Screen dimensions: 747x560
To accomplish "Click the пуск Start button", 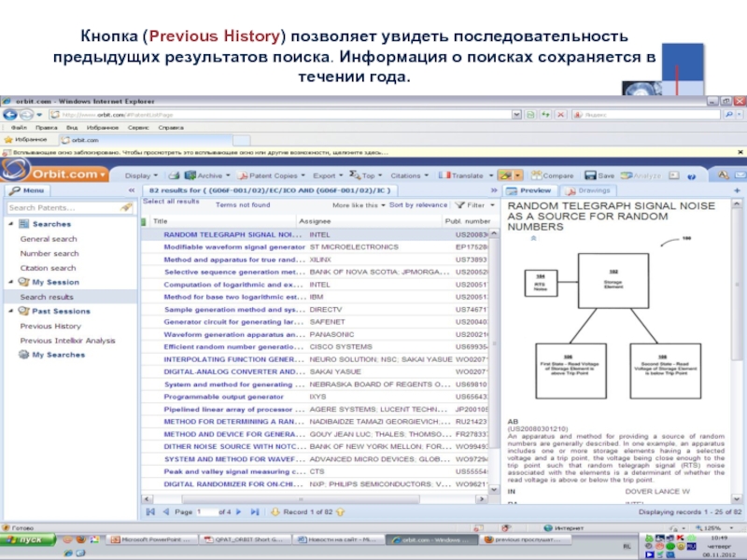I will tap(28, 539).
